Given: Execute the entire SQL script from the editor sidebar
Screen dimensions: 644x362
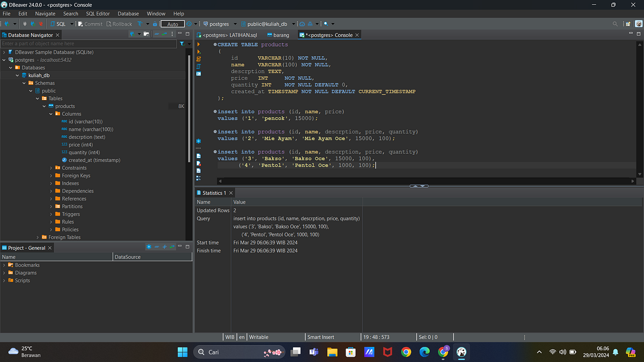Looking at the screenshot, I should (199, 59).
